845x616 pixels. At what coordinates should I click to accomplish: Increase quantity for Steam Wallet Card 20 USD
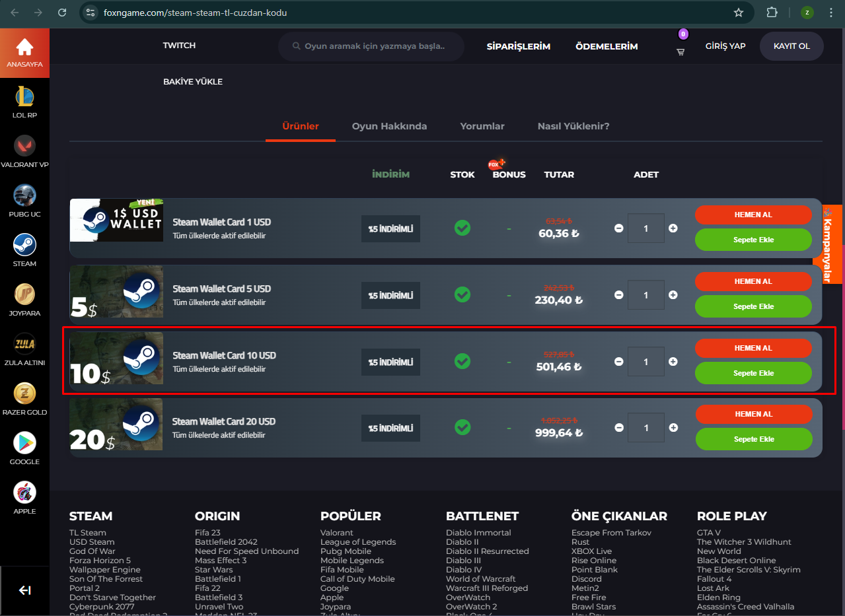click(673, 428)
